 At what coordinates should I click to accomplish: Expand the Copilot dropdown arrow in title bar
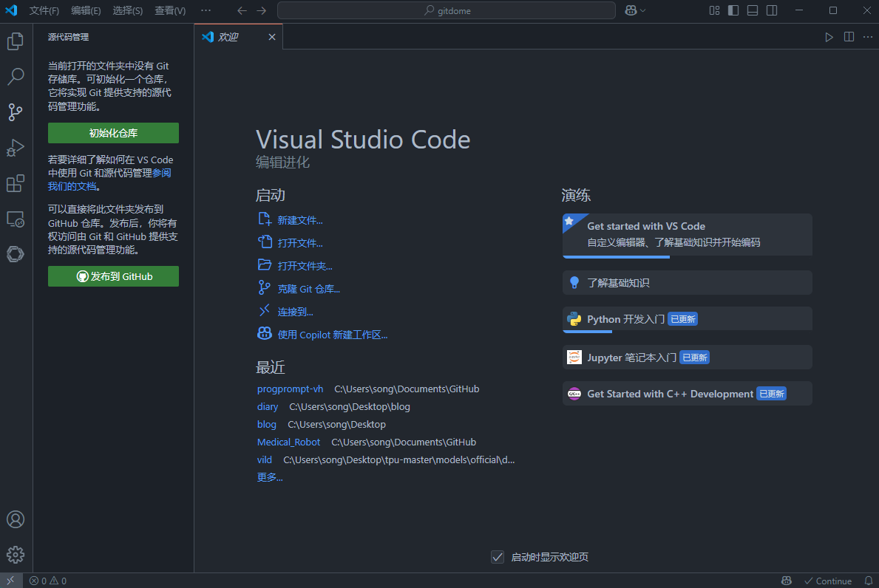[643, 10]
